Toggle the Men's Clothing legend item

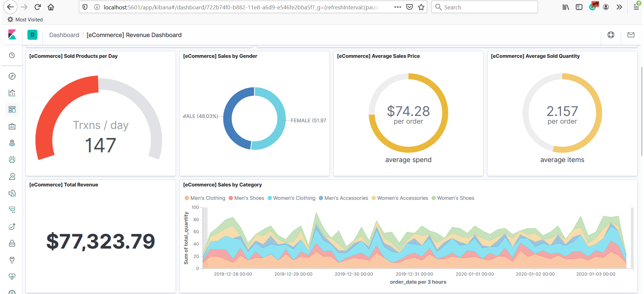tap(205, 198)
